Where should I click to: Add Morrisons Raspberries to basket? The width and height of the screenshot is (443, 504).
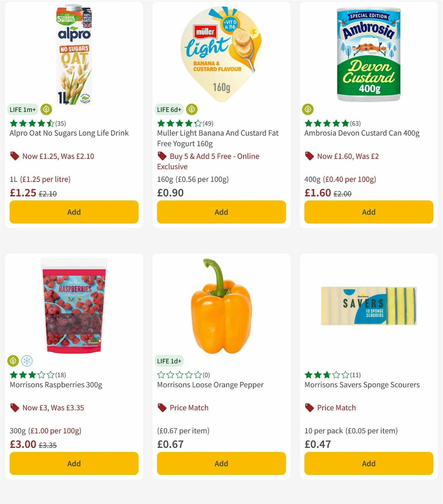click(74, 463)
